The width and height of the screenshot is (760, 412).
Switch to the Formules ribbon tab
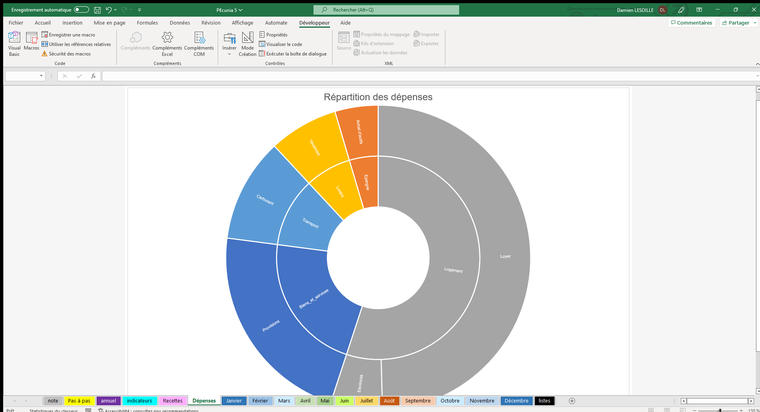[147, 22]
